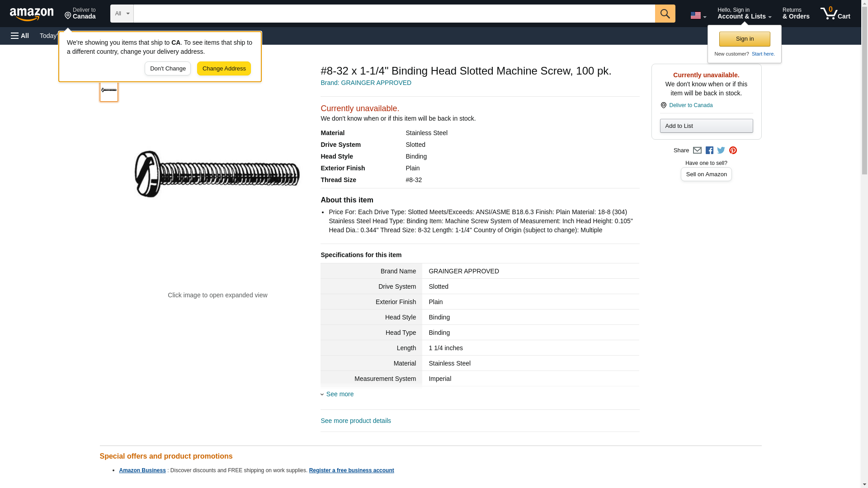This screenshot has width=868, height=488.
Task: Open Brand: GRAINGER APPROVED link
Action: 366,83
